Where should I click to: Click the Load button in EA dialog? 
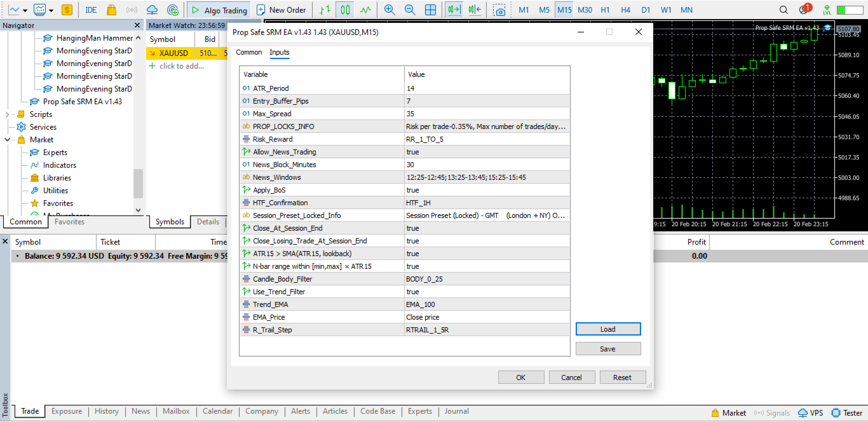[608, 329]
